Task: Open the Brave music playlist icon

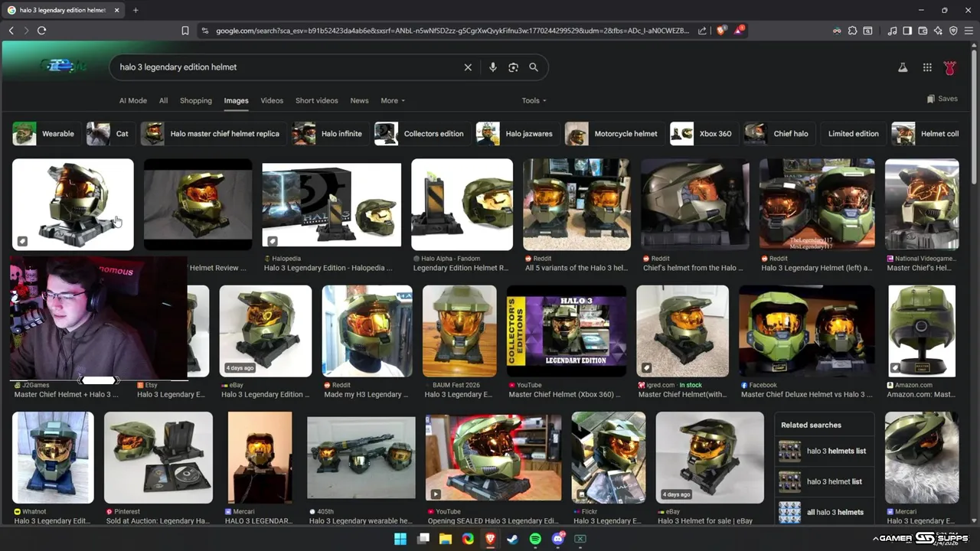Action: pos(892,31)
